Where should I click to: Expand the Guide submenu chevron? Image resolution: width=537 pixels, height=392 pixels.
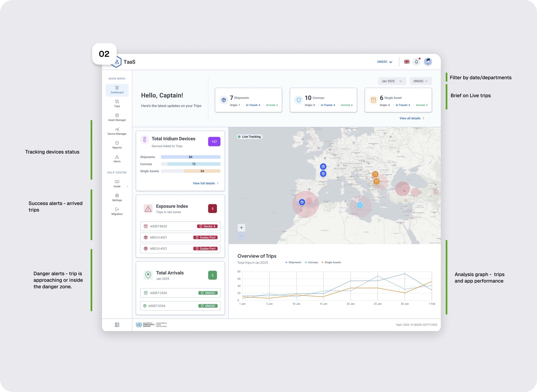pyautogui.click(x=127, y=187)
